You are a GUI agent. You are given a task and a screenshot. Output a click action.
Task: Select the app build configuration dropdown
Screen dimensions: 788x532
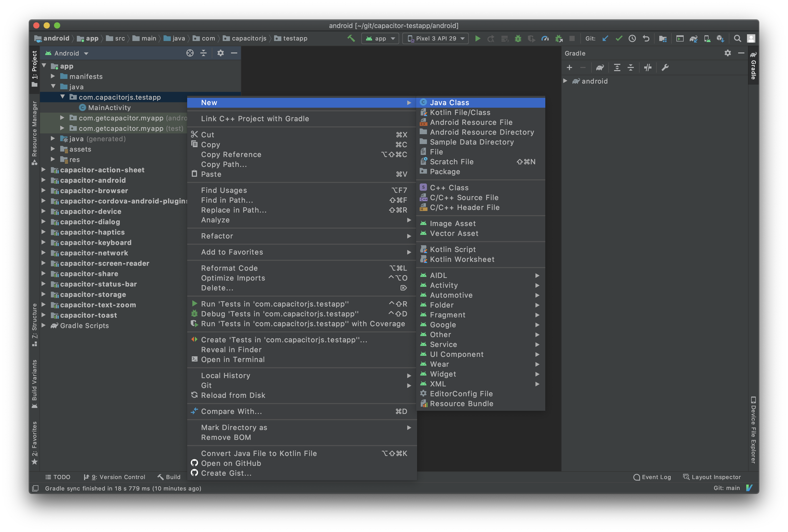pyautogui.click(x=378, y=38)
